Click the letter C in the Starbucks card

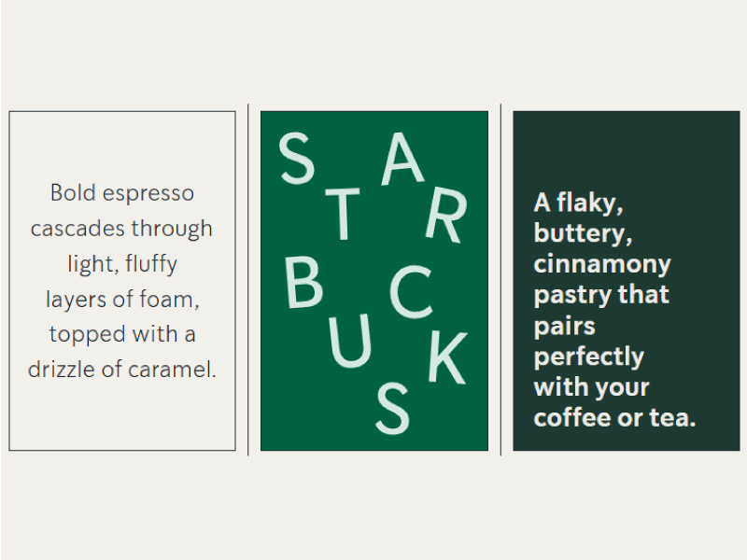411,292
